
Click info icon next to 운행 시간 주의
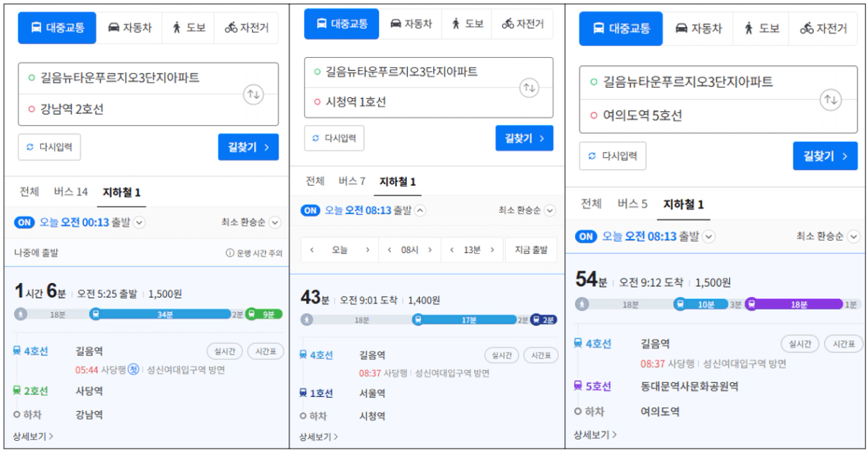tap(229, 253)
